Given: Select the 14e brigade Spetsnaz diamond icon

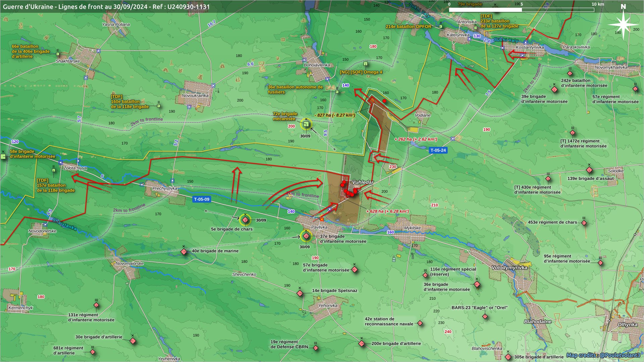Looking at the screenshot, I should (300, 293).
